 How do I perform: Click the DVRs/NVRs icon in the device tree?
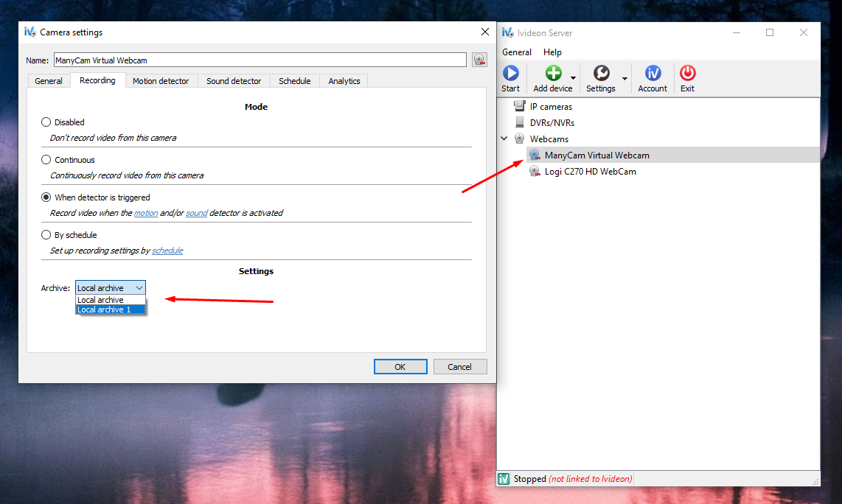[x=519, y=122]
